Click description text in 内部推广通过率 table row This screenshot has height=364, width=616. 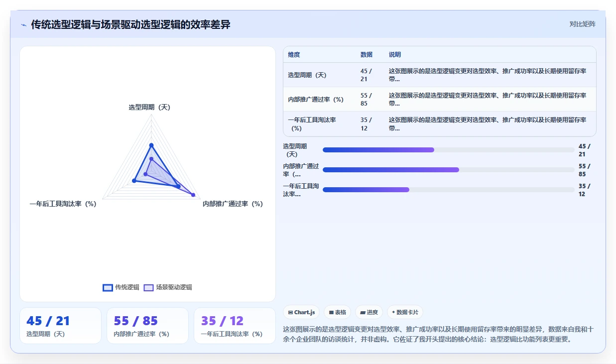(x=488, y=99)
